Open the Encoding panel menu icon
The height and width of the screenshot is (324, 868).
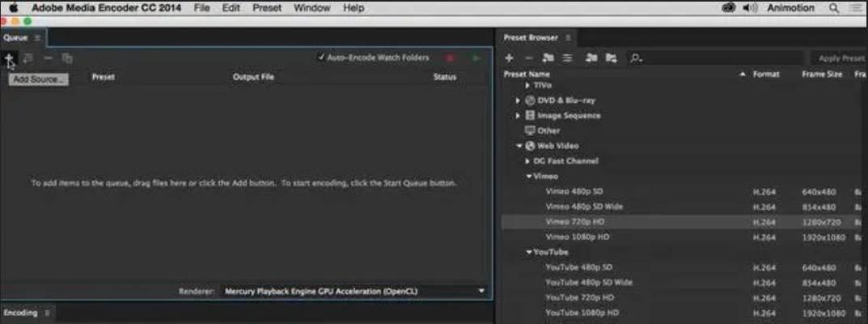(x=47, y=313)
